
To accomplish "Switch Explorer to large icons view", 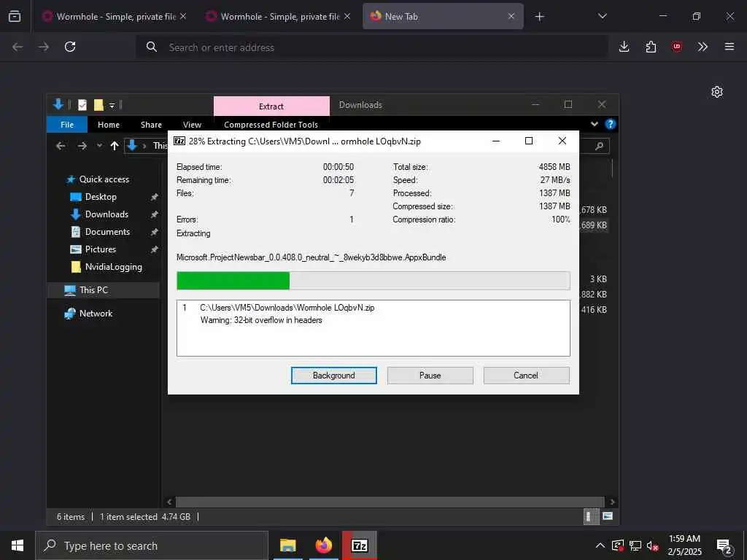I will [608, 516].
